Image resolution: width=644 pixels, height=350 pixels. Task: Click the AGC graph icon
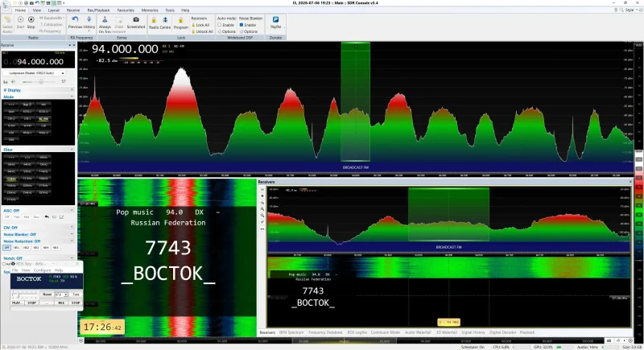coord(62,216)
